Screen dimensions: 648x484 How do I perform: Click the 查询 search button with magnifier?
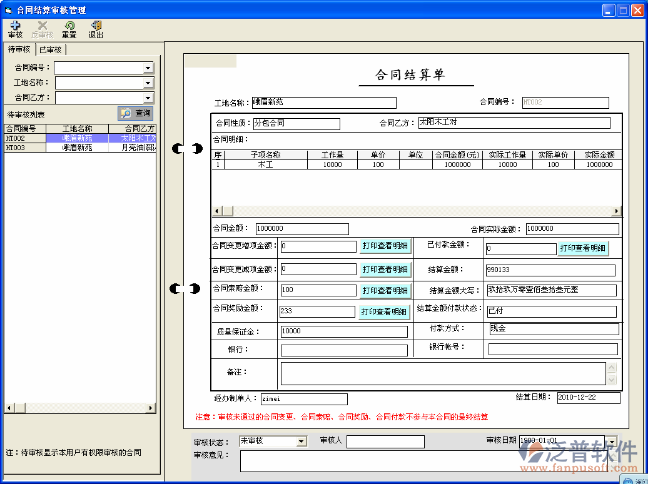pyautogui.click(x=135, y=113)
